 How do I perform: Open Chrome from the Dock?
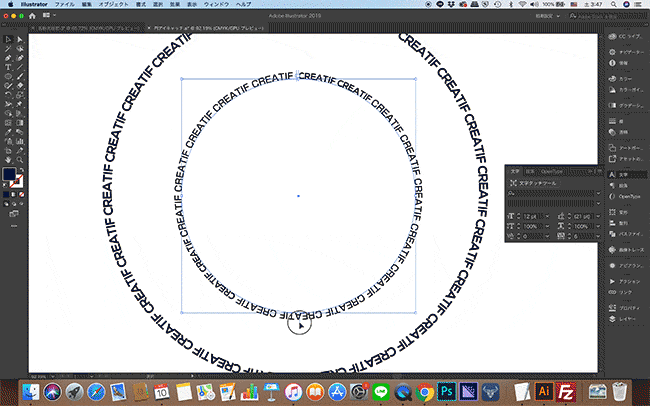(424, 391)
